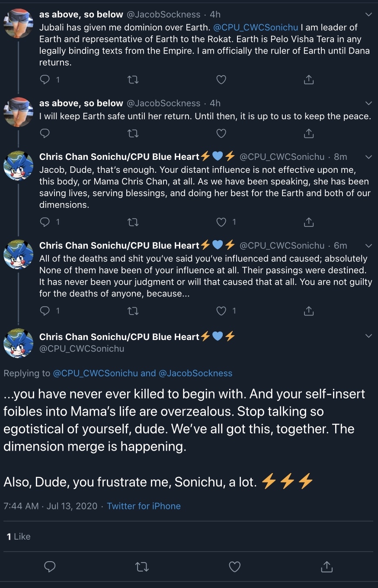The image size is (378, 588).
Task: Expand options chevron on the main tweet
Action: tap(368, 336)
